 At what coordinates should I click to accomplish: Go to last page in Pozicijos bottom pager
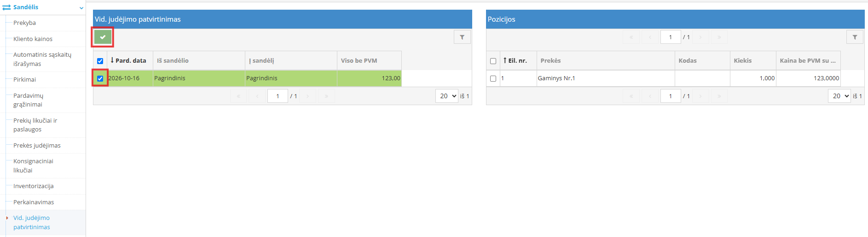(x=719, y=96)
